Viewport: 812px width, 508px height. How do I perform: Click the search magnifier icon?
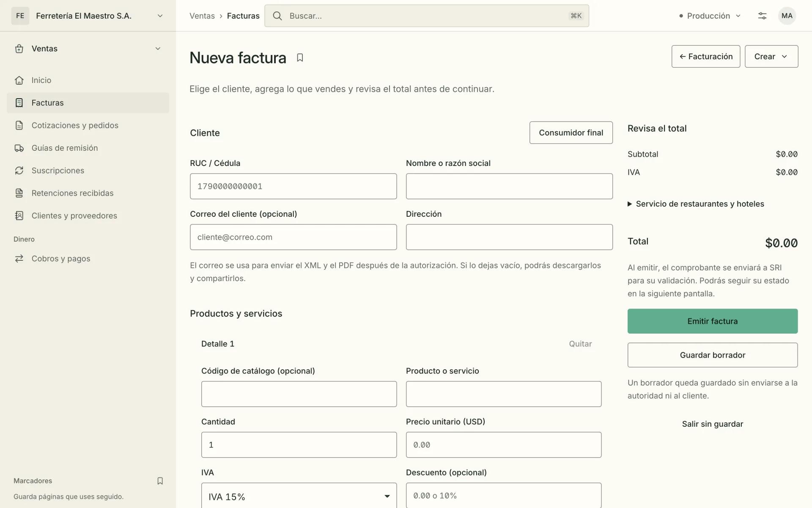(x=277, y=16)
